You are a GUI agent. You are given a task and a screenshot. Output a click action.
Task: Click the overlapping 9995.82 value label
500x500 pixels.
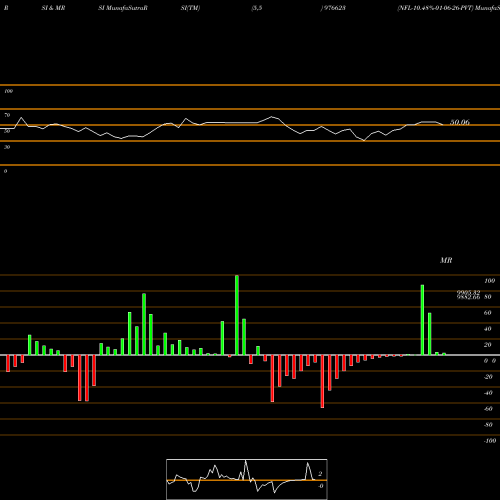coord(468,293)
